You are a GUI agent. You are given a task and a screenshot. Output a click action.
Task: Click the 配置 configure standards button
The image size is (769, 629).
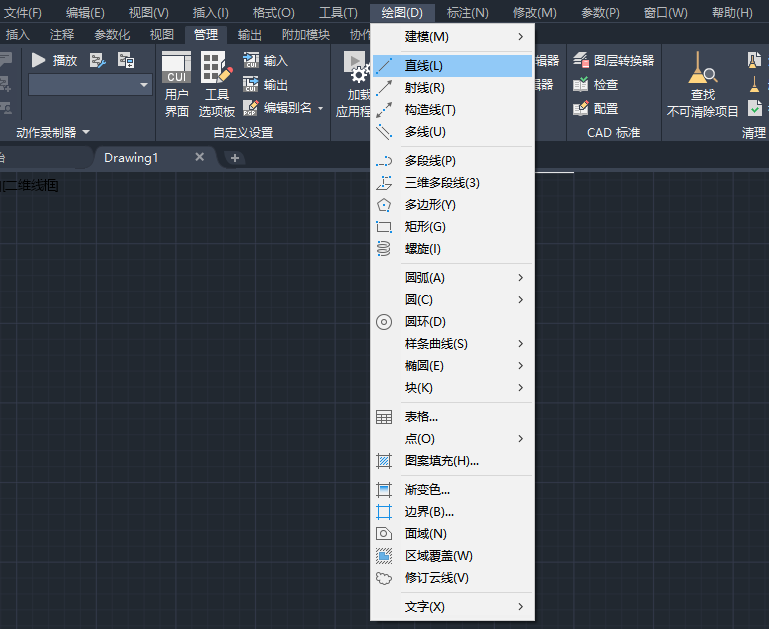[595, 108]
